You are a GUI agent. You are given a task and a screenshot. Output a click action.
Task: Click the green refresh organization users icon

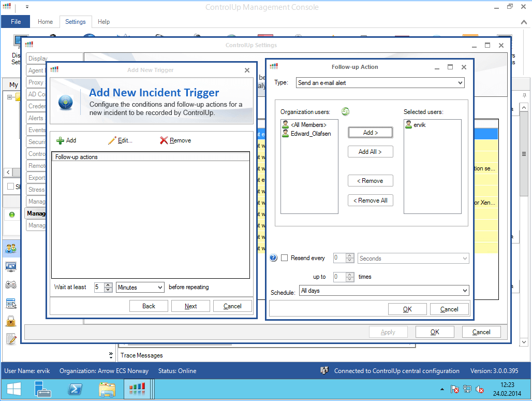345,112
